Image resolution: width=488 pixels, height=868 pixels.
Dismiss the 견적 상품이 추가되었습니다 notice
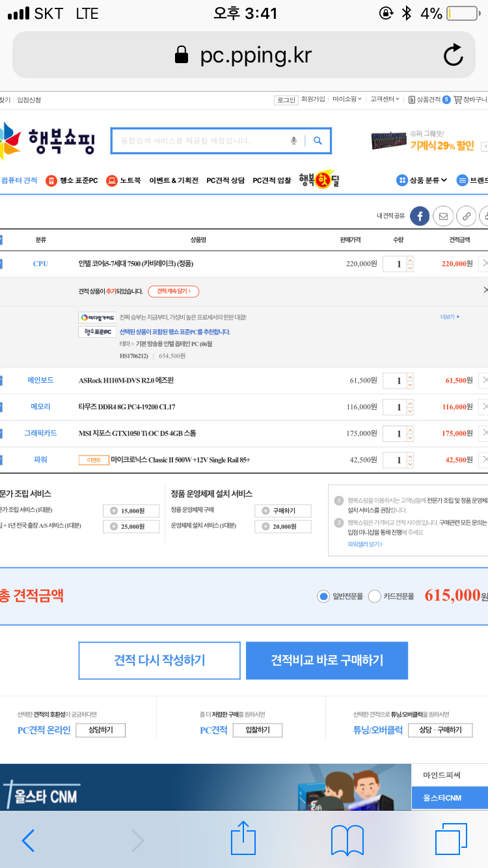485,290
